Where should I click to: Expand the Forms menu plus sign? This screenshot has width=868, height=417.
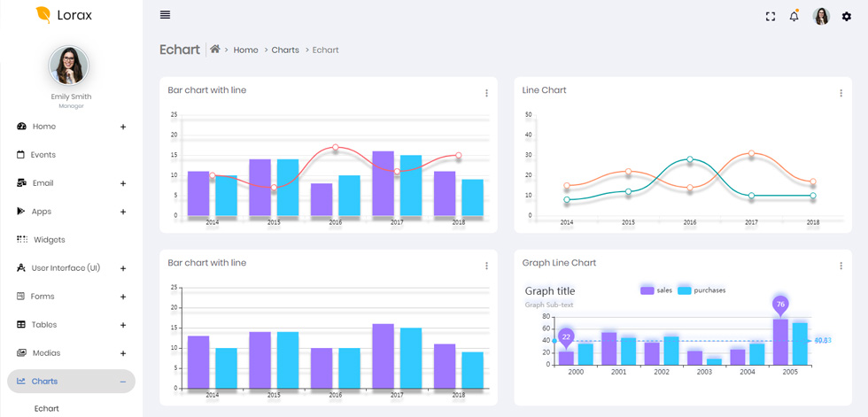point(123,297)
